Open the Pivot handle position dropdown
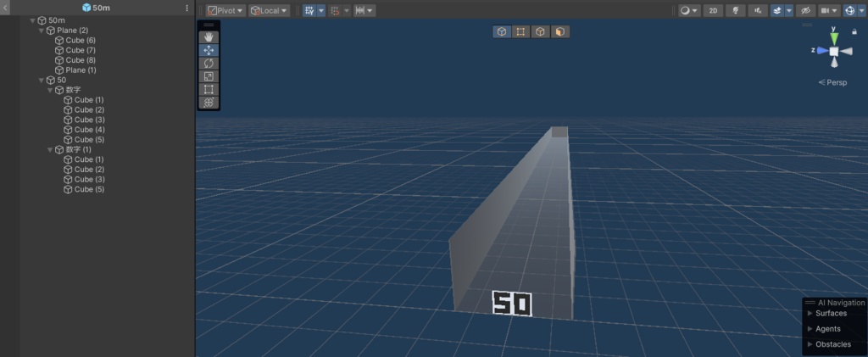Image resolution: width=868 pixels, height=357 pixels. [x=225, y=10]
